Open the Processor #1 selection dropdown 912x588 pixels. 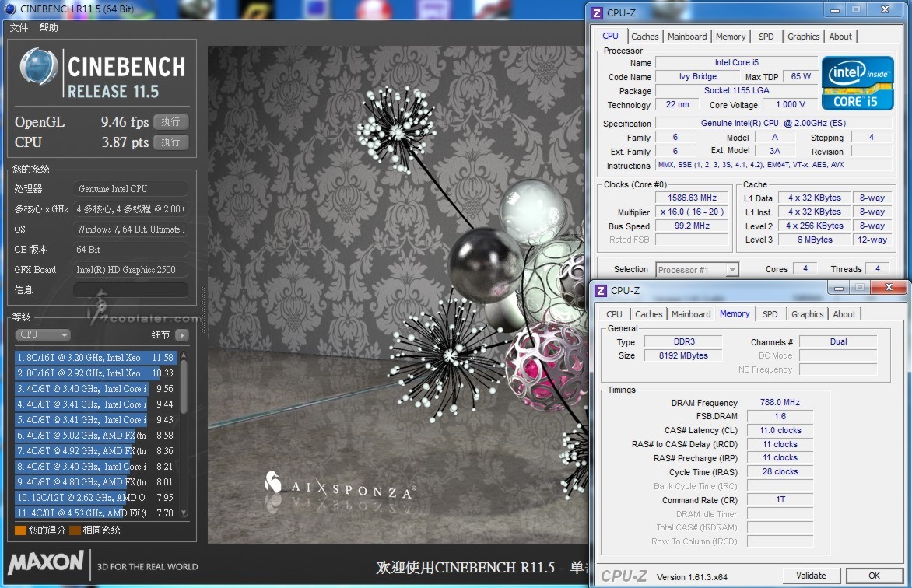pyautogui.click(x=696, y=270)
